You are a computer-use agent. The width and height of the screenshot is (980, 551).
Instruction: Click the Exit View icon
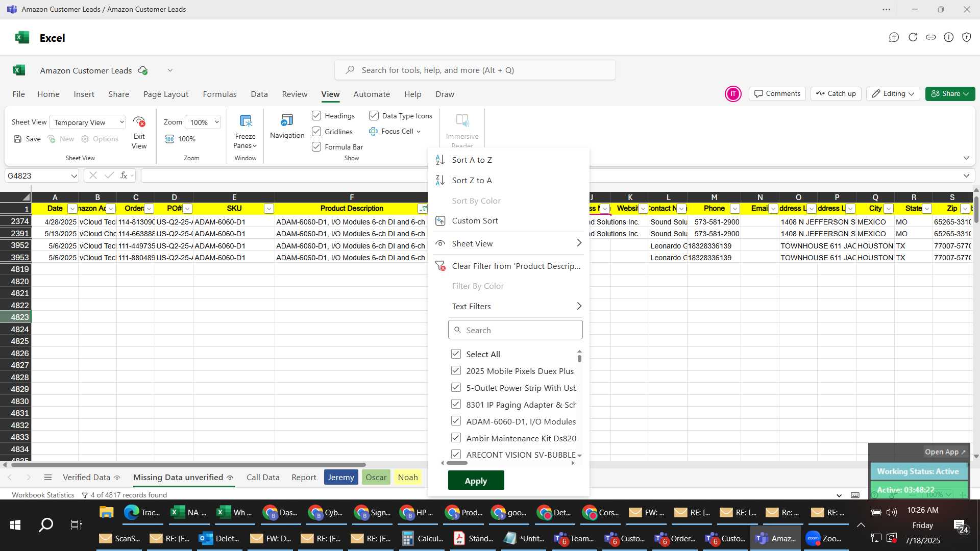pos(139,122)
